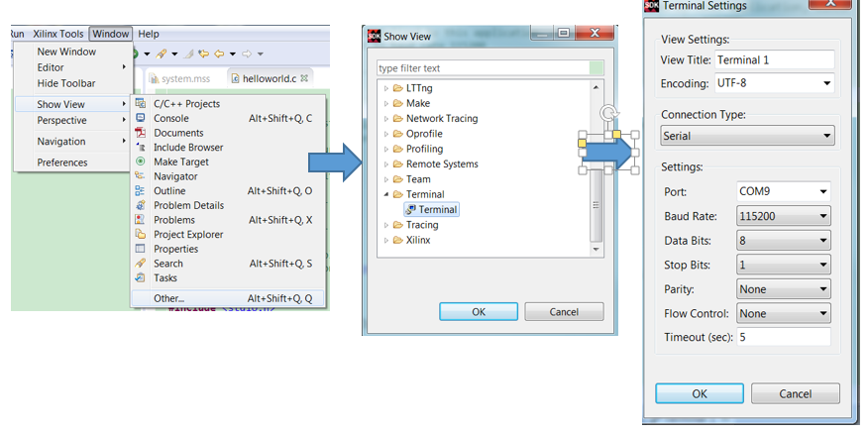Screen dimensions: 868x433
Task: Expand the Team folder
Action: coord(386,179)
